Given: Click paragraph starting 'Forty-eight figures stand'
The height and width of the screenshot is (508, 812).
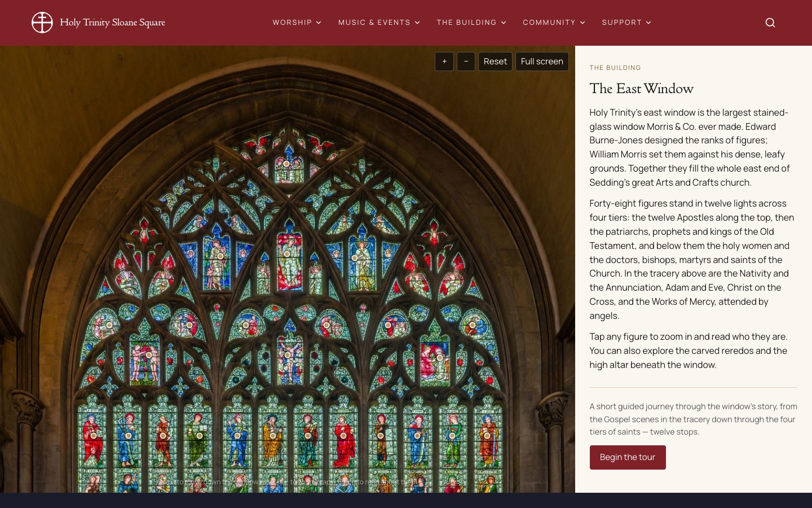Looking at the screenshot, I should 693,259.
